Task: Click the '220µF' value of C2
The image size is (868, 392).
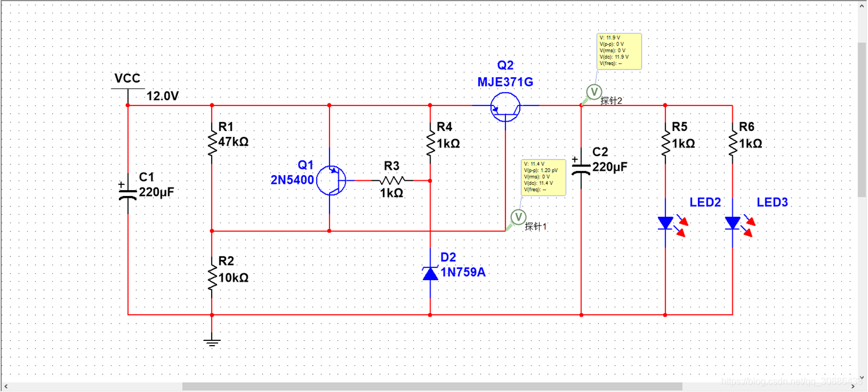Action: tap(610, 167)
